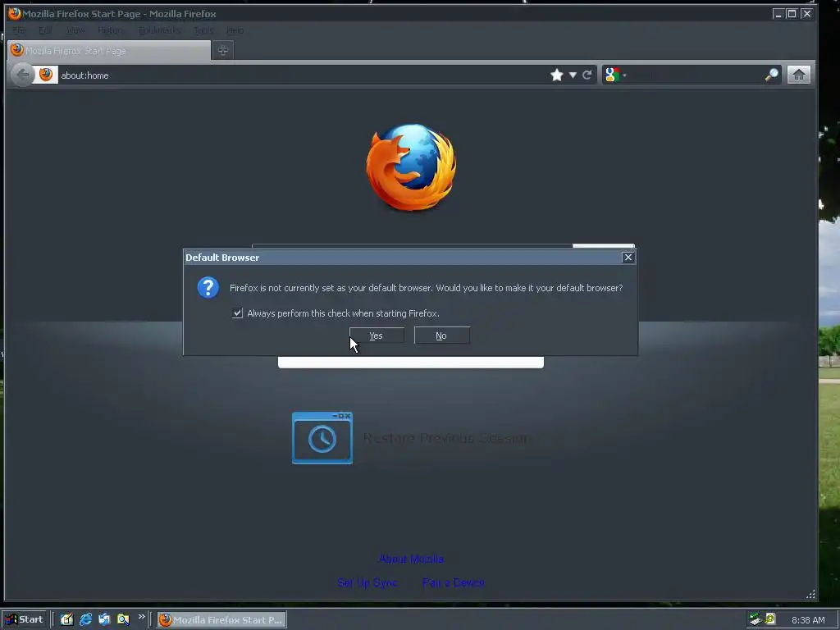The image size is (840, 630).
Task: Click the 8:38 AM clock
Action: coord(808,620)
